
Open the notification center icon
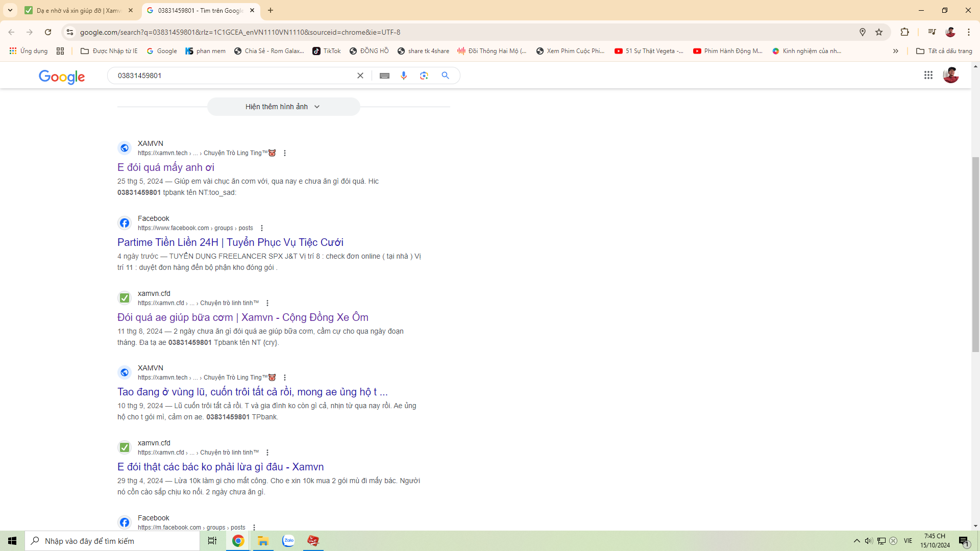tap(964, 541)
